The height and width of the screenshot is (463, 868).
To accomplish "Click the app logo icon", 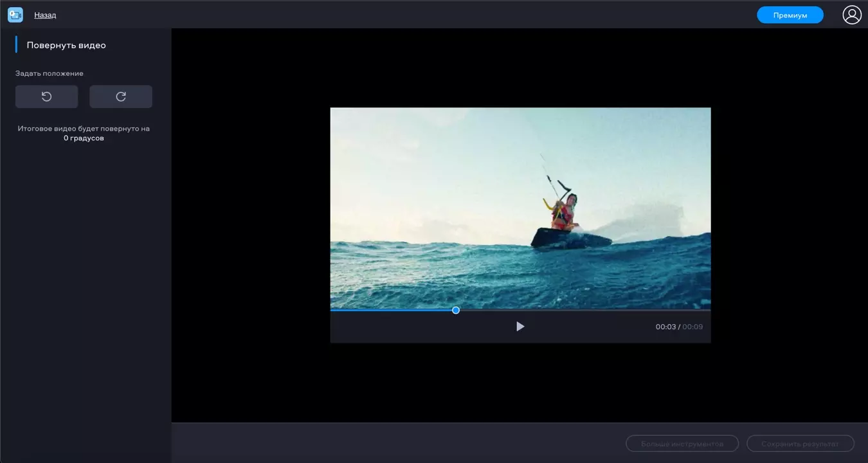I will 15,15.
